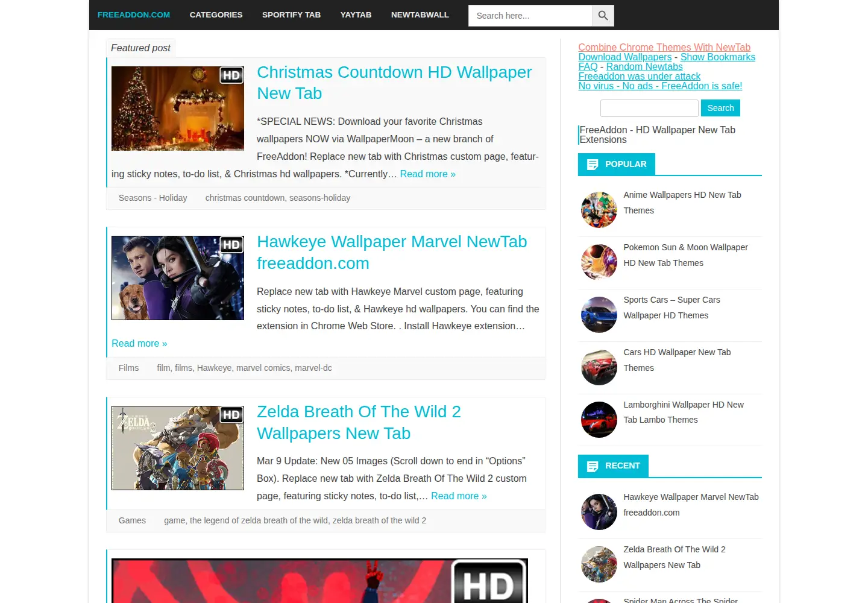
Task: Open the Hawkeye post thumbnail image
Action: pos(178,278)
